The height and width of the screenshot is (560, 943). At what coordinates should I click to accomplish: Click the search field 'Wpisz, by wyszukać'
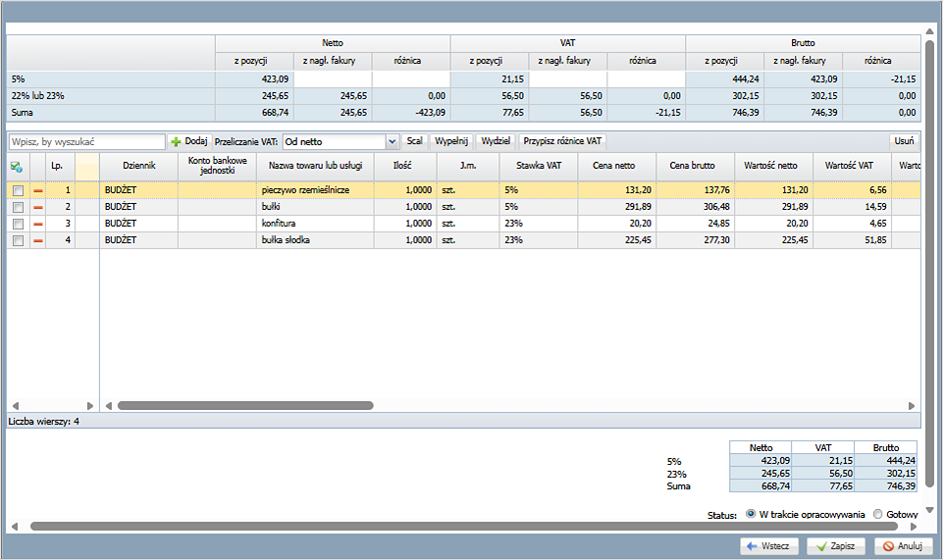click(86, 141)
